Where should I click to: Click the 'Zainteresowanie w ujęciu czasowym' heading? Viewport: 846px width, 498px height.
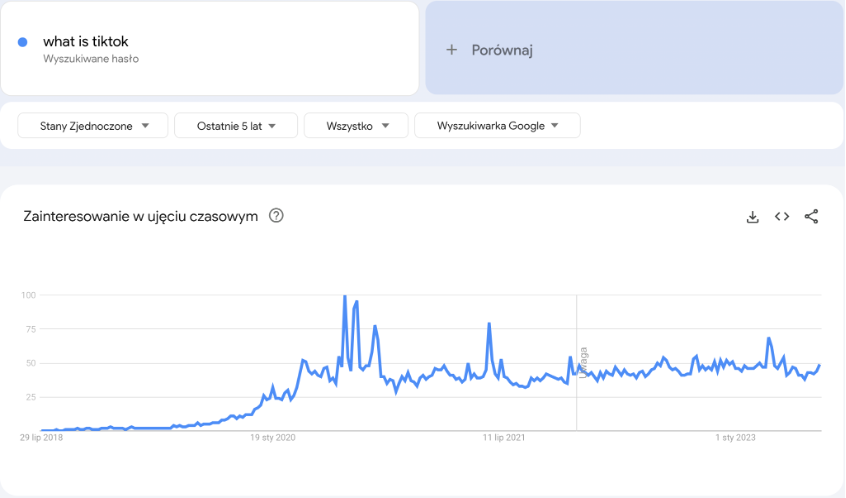click(140, 216)
